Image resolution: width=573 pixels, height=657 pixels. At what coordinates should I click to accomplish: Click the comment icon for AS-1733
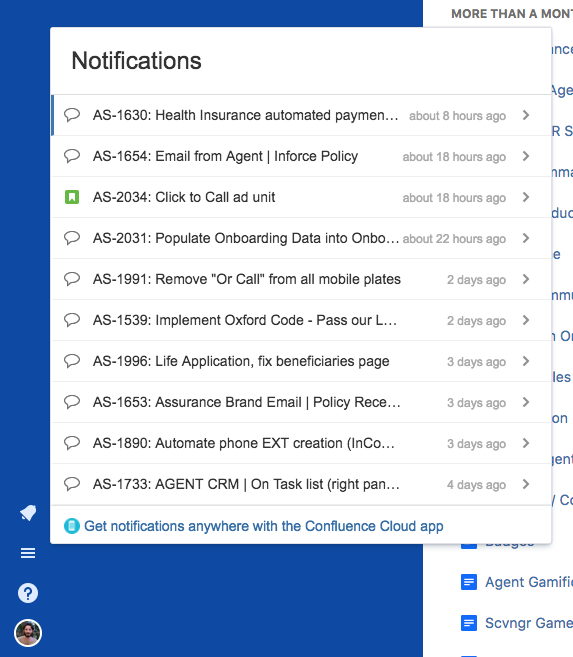(72, 484)
